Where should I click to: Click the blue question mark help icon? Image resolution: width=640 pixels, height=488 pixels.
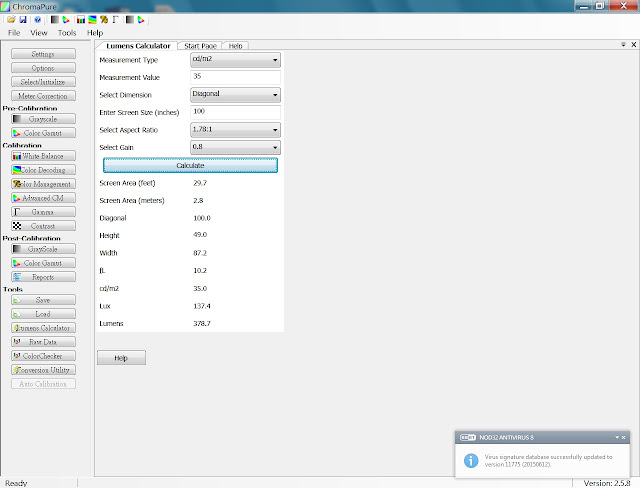pos(38,20)
